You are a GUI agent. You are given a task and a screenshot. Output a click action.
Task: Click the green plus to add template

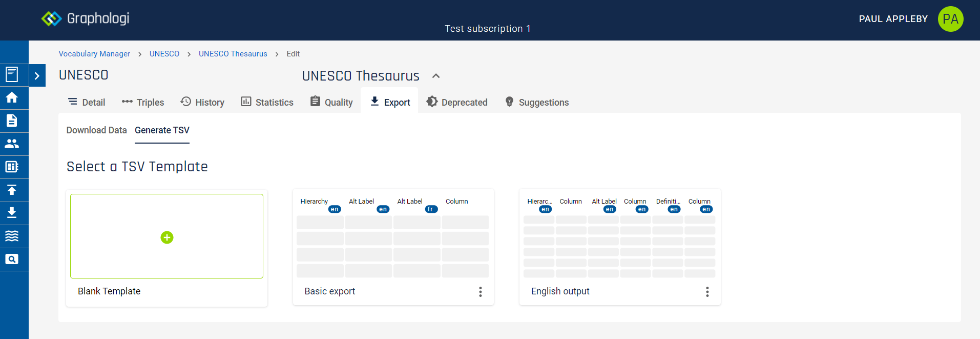pyautogui.click(x=167, y=237)
